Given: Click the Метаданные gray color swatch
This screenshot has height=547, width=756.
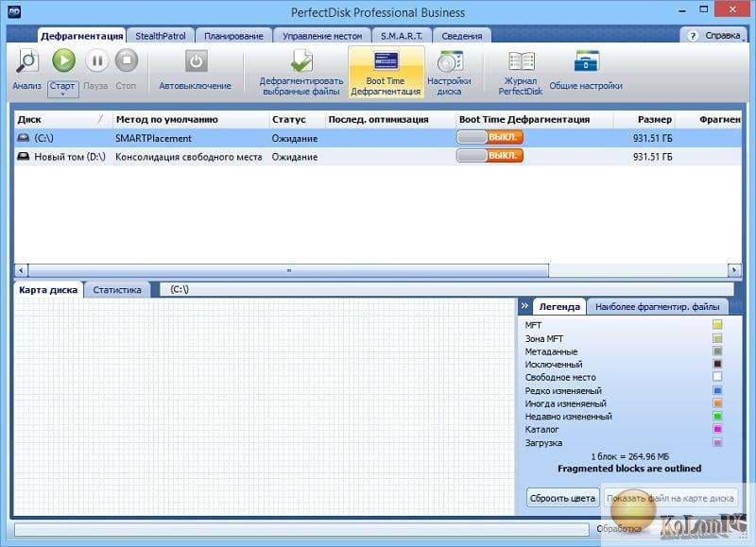Looking at the screenshot, I should [717, 350].
